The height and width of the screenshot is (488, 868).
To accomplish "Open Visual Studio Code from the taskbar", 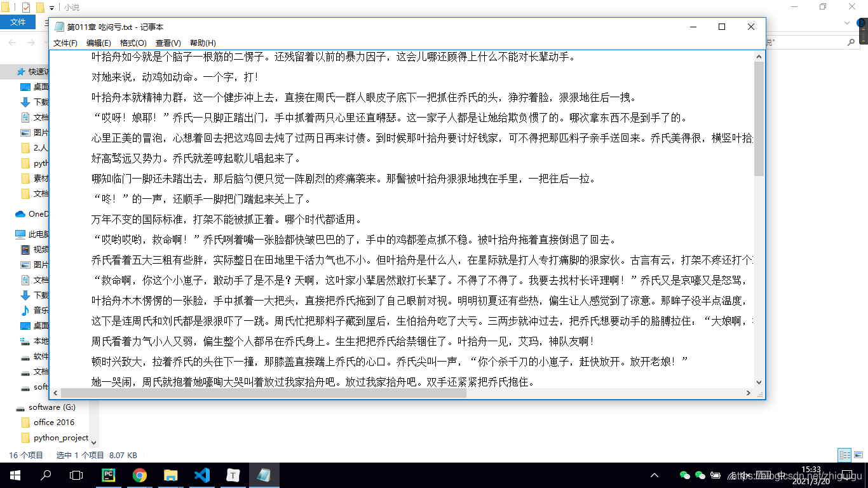I will tap(202, 475).
